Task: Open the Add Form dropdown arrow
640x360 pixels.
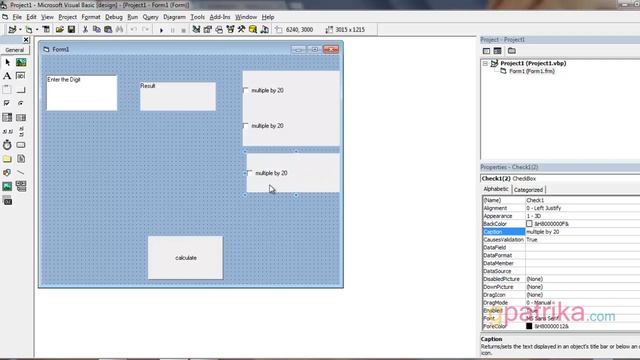Action: (x=36, y=29)
